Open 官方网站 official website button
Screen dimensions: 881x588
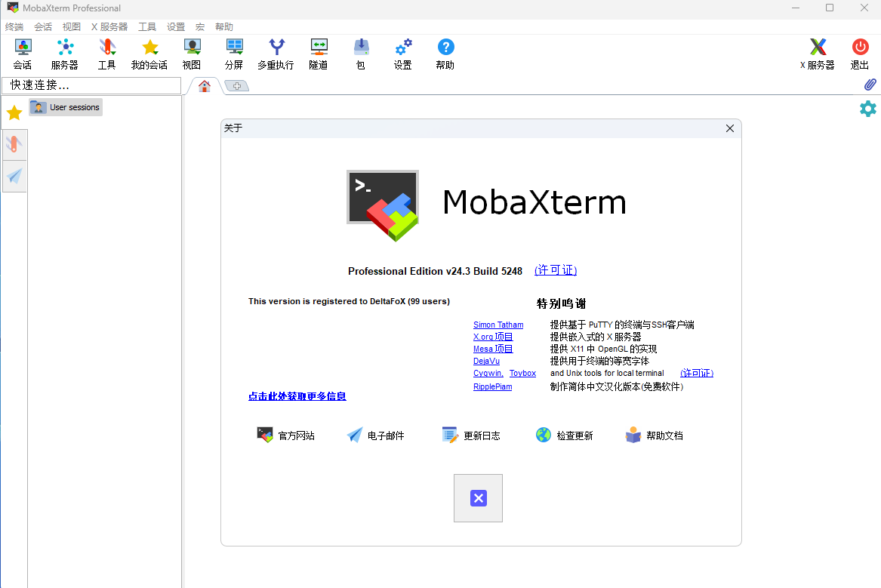coord(286,436)
